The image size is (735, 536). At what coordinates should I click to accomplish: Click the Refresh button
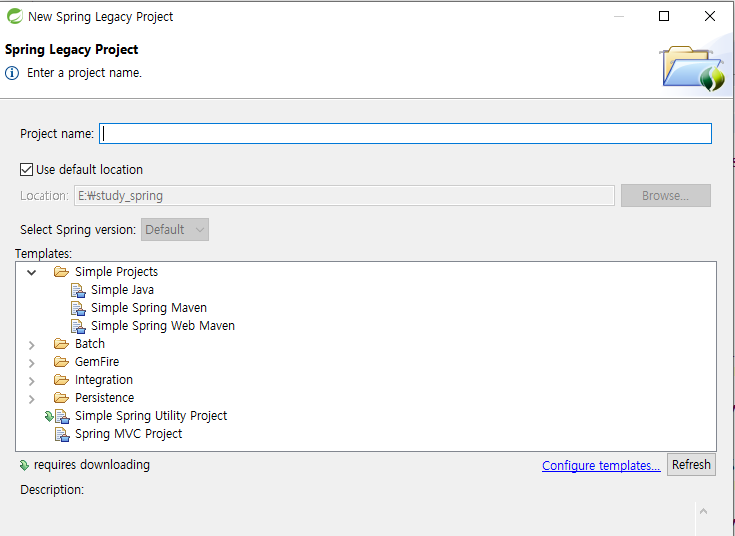pyautogui.click(x=691, y=464)
